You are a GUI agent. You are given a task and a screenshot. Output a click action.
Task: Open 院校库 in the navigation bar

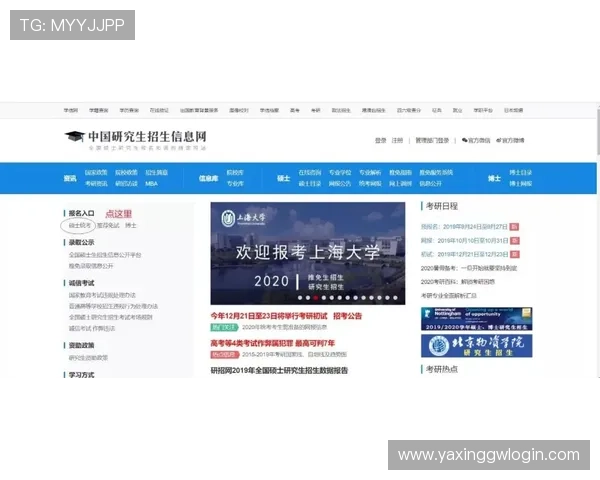[235, 173]
